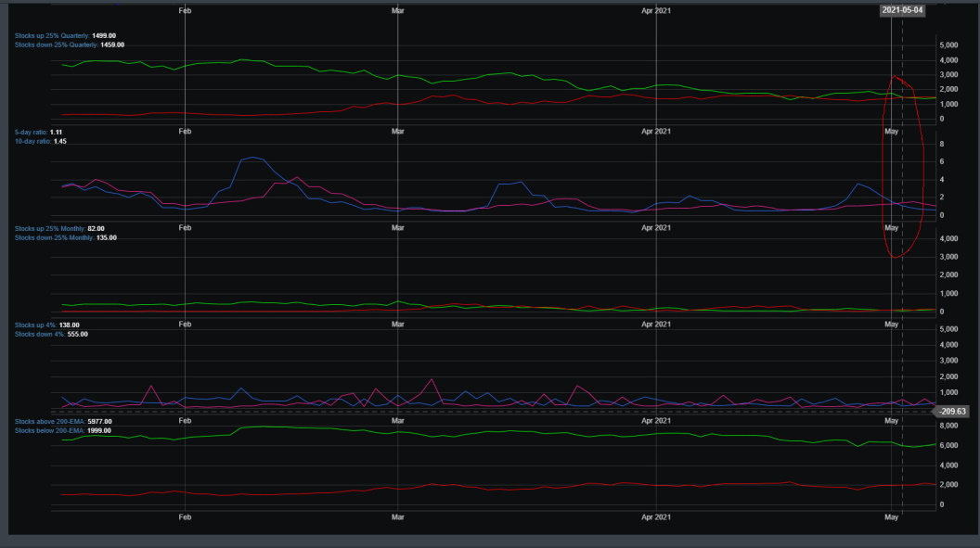Viewport: 980px width, 548px height.
Task: Select the "Stocks above 200-EMA" legend label
Action: click(50, 421)
